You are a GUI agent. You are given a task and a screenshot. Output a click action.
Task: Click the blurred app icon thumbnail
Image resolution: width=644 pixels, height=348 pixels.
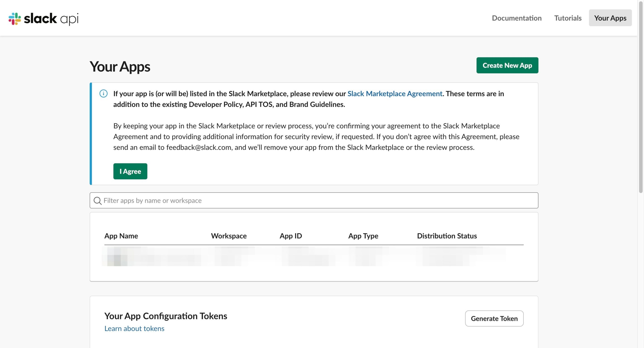[x=117, y=257]
